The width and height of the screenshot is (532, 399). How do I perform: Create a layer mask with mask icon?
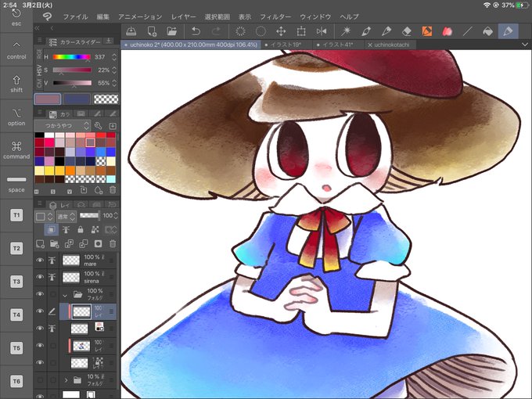click(98, 243)
